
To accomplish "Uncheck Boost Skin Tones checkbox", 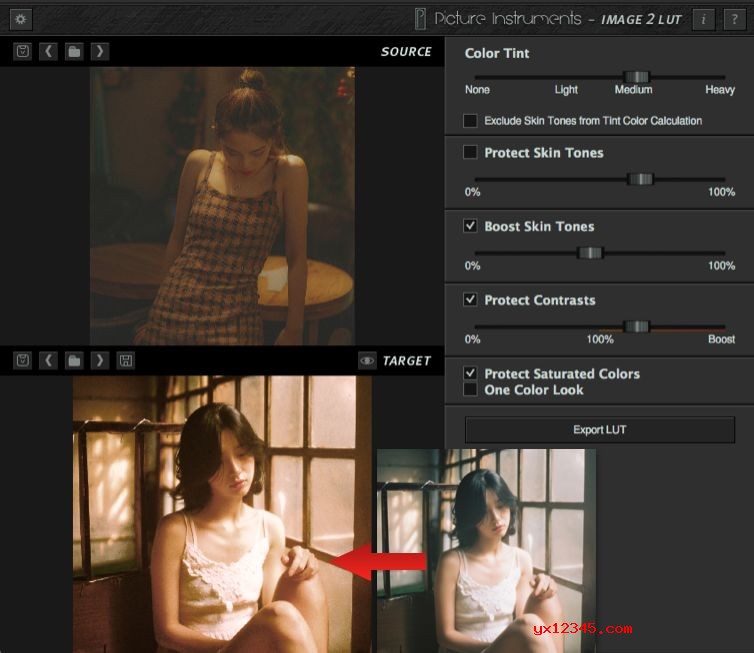I will [470, 226].
